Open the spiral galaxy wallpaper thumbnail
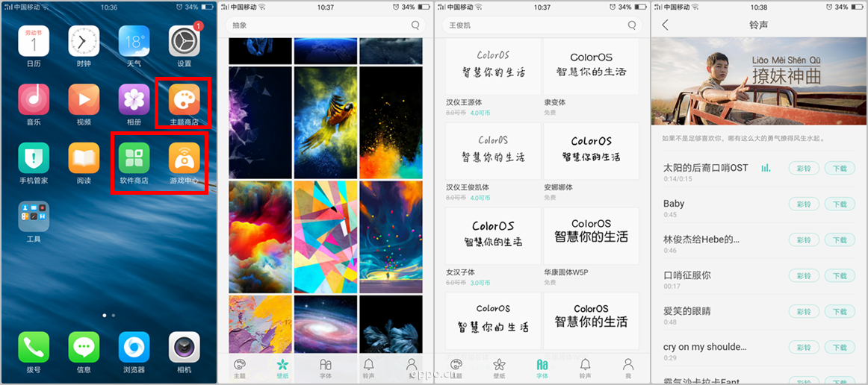The width and height of the screenshot is (868, 385). click(x=326, y=324)
